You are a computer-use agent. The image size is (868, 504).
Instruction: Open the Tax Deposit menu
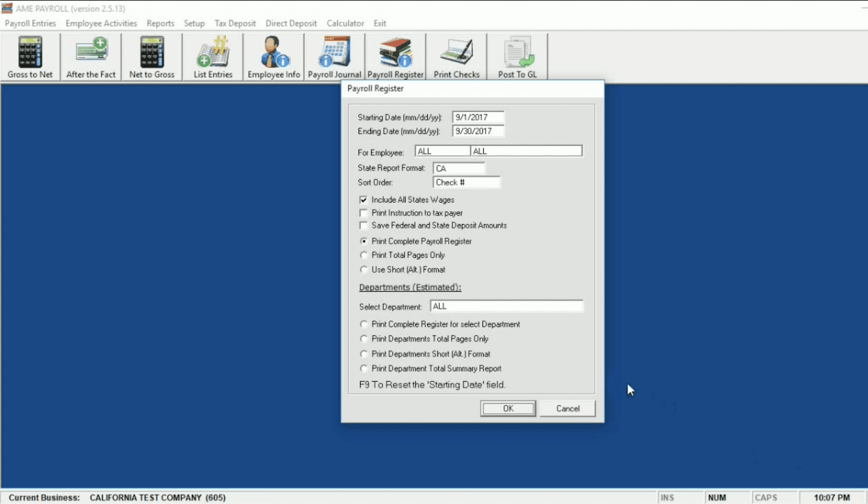[235, 23]
